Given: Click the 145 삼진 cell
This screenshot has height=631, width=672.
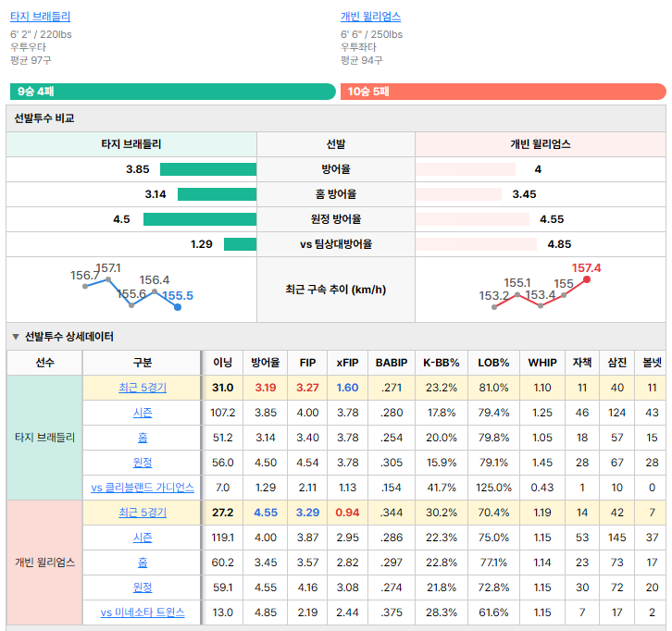Looking at the screenshot, I should 617,538.
